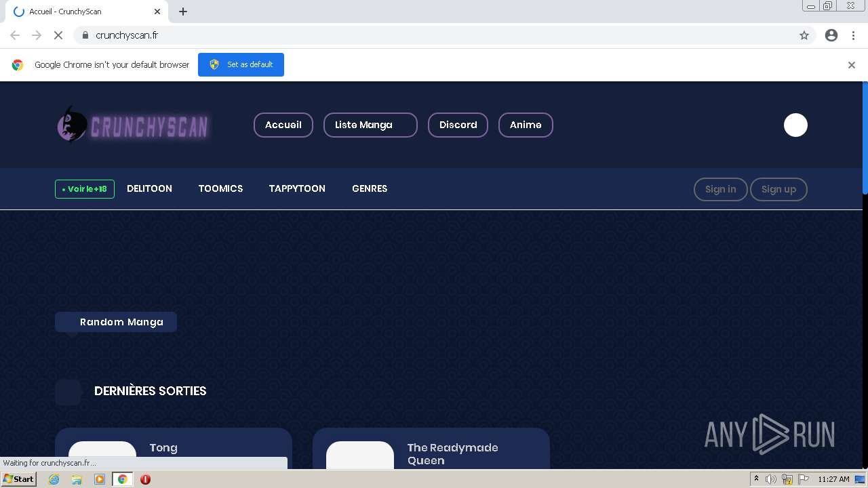This screenshot has height=488, width=868.
Task: Click the 11:27 AM taskbar clock
Action: coord(833,479)
